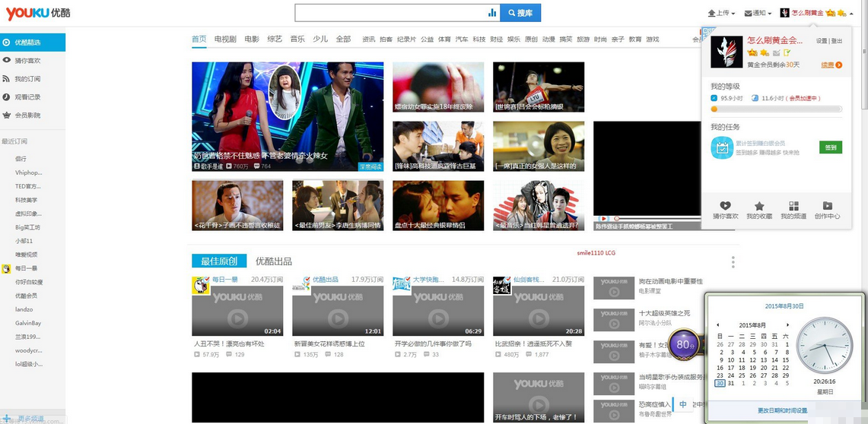Select the 首页 tab

click(199, 39)
